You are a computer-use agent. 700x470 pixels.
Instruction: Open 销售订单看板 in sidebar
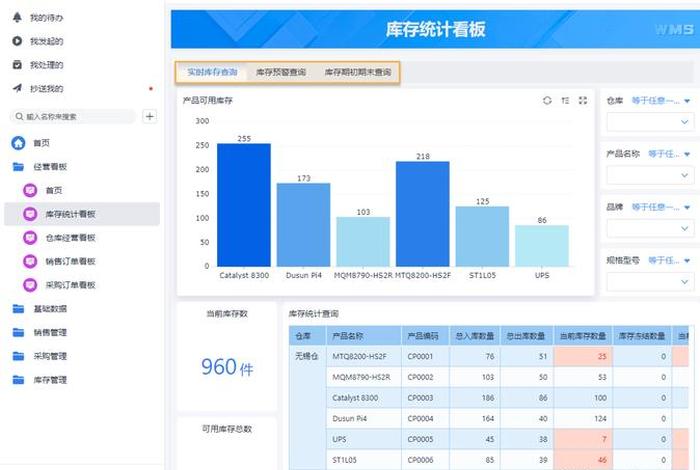pyautogui.click(x=82, y=261)
